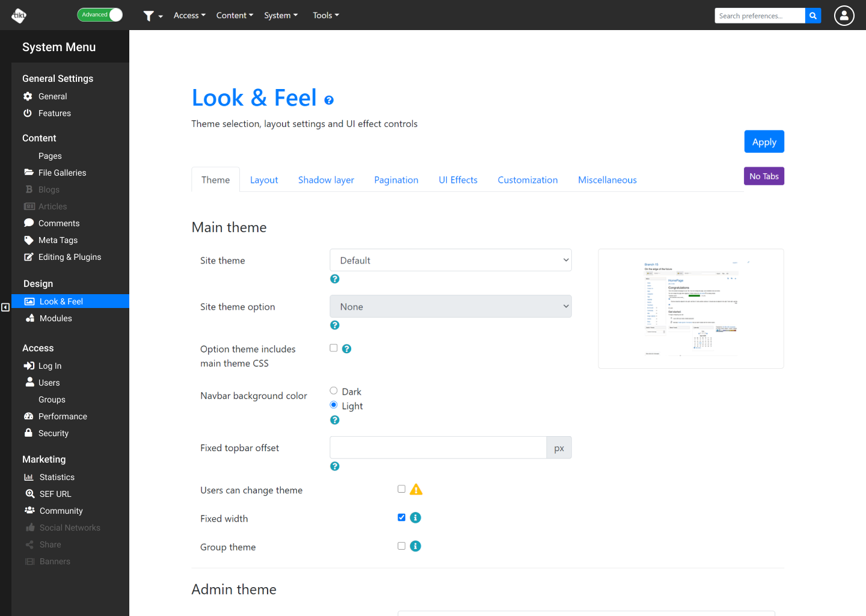The width and height of the screenshot is (866, 616).
Task: Toggle the Advanced mode switch
Action: 100,15
